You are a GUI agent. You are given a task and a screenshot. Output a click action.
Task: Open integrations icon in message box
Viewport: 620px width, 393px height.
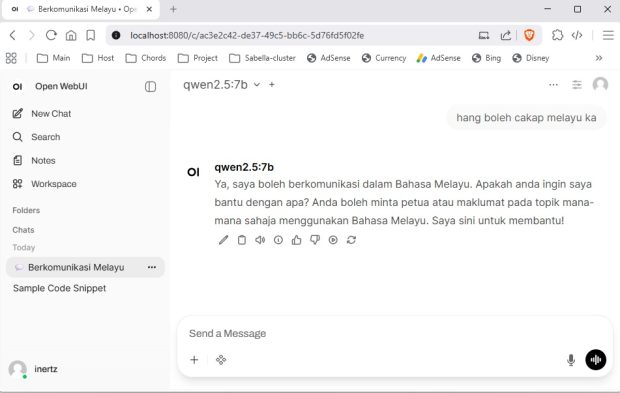point(221,360)
